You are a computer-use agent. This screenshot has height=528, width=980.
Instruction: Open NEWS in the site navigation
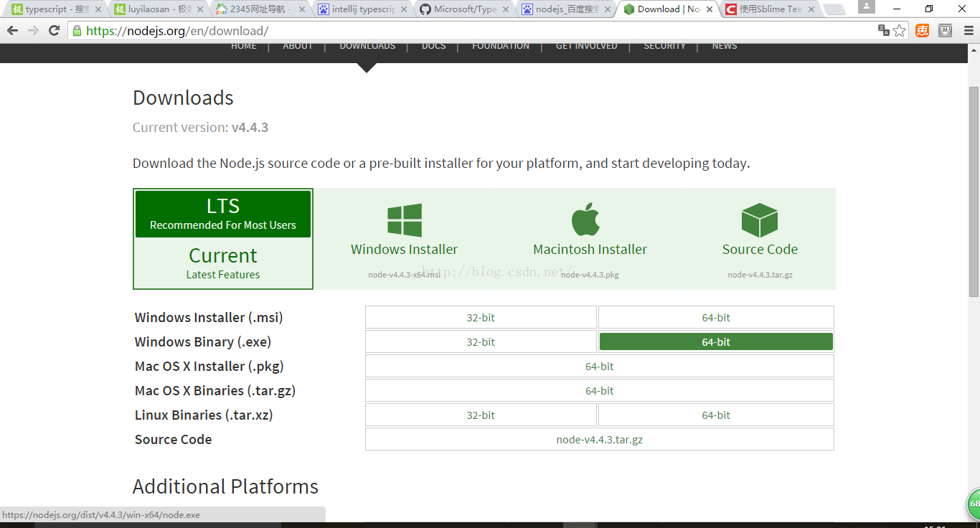(x=725, y=46)
